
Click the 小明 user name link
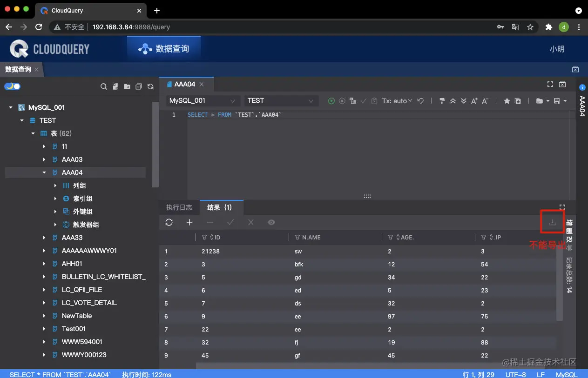tap(557, 49)
